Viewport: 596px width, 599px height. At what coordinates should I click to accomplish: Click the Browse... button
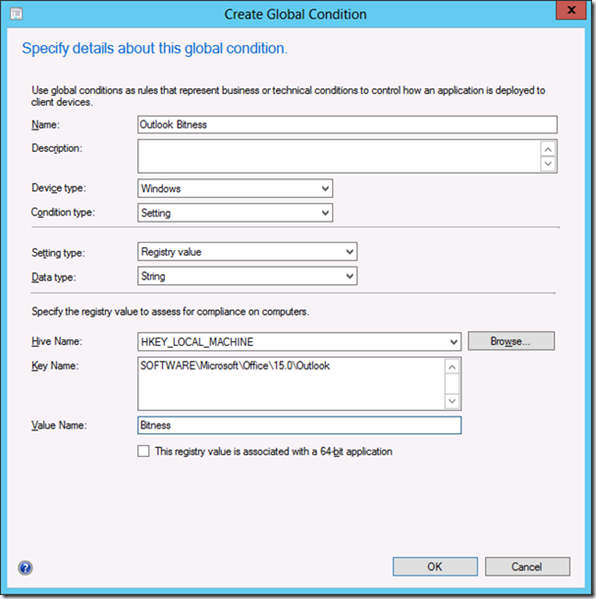coord(511,341)
